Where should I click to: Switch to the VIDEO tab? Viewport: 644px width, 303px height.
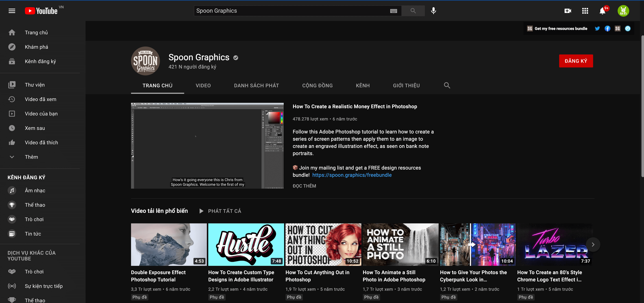click(203, 85)
